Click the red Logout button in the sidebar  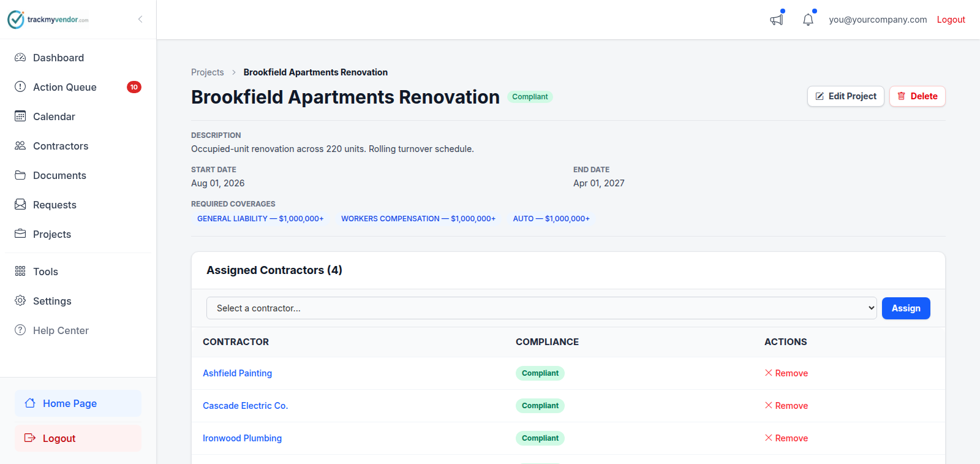click(x=78, y=438)
